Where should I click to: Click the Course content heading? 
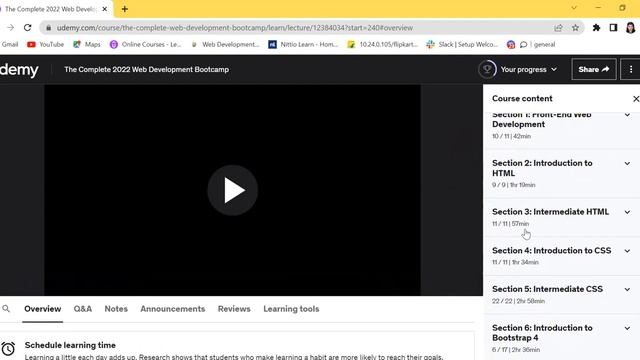pos(522,99)
